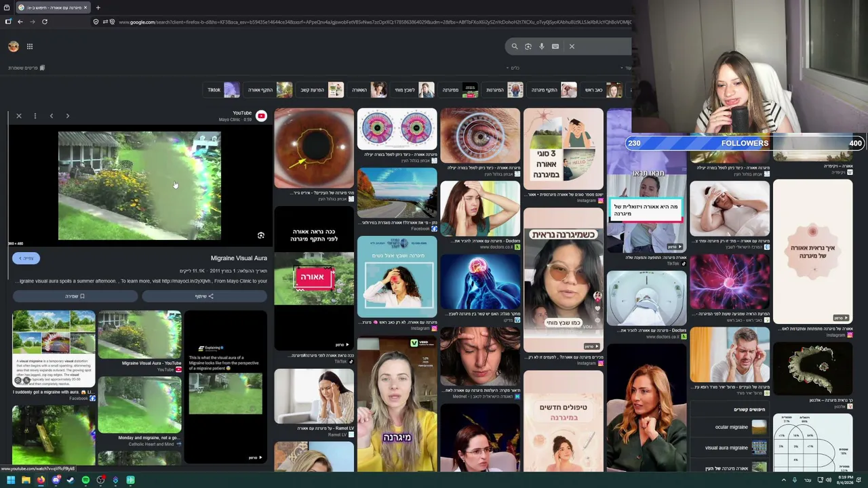Viewport: 868px width, 488px height.
Task: Select the התקף אאורה filter chip
Action: (x=269, y=89)
